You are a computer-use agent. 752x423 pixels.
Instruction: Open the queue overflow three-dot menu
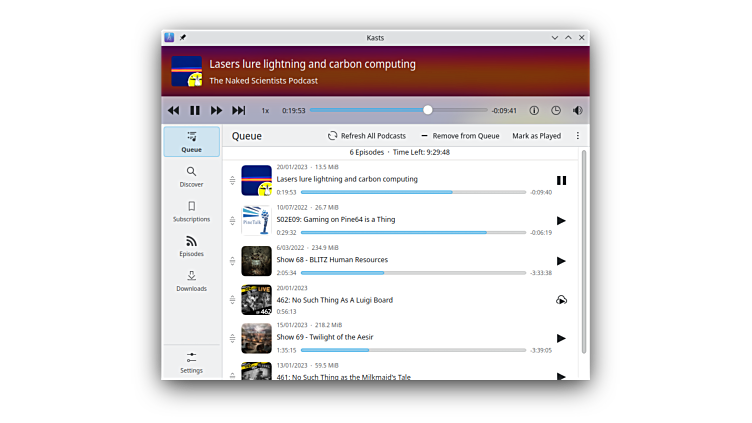pos(577,136)
